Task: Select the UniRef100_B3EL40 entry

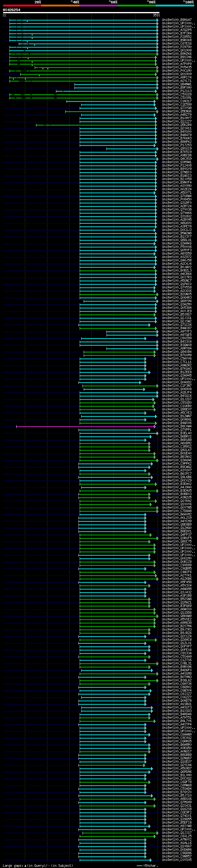Action: coord(177,433)
